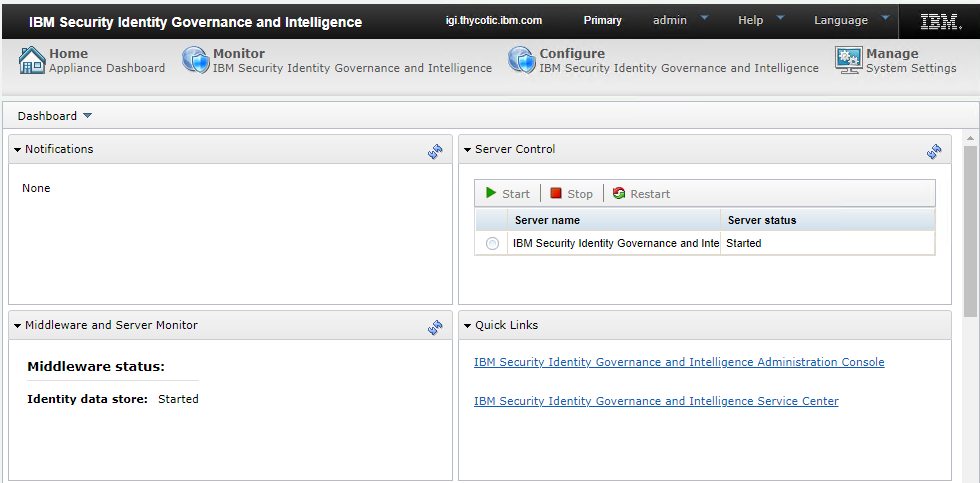Click the red Stop square icon
Viewport: 980px width, 483px height.
click(x=556, y=193)
